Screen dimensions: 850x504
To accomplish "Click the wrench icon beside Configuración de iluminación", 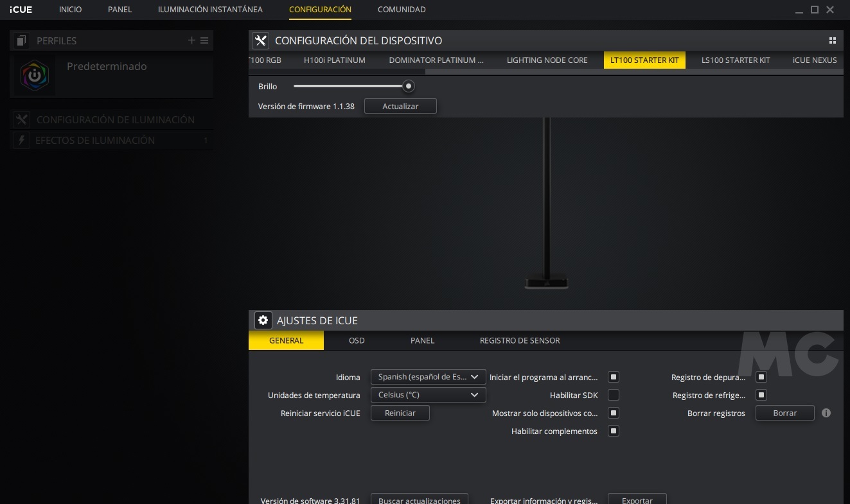I will tap(22, 120).
